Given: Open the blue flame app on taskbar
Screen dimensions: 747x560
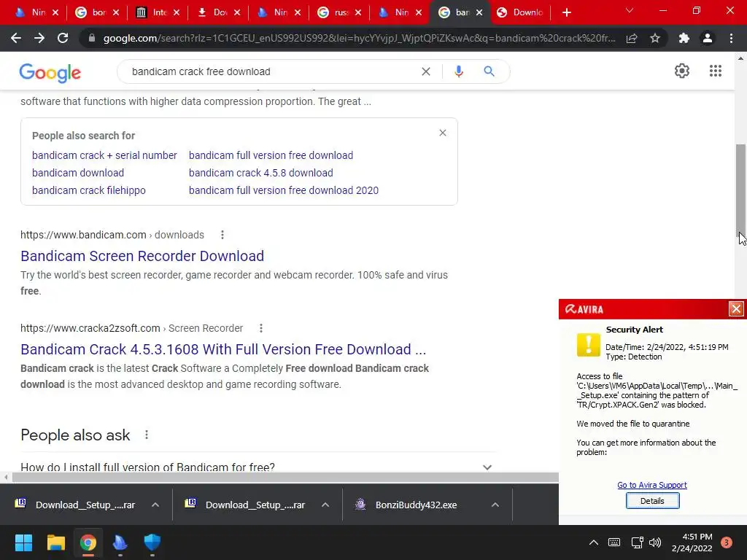Looking at the screenshot, I should 120,542.
